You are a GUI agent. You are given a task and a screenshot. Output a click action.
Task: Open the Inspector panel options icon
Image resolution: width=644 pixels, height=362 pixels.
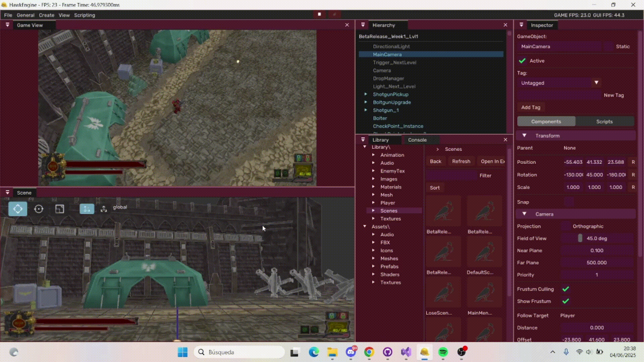point(521,25)
